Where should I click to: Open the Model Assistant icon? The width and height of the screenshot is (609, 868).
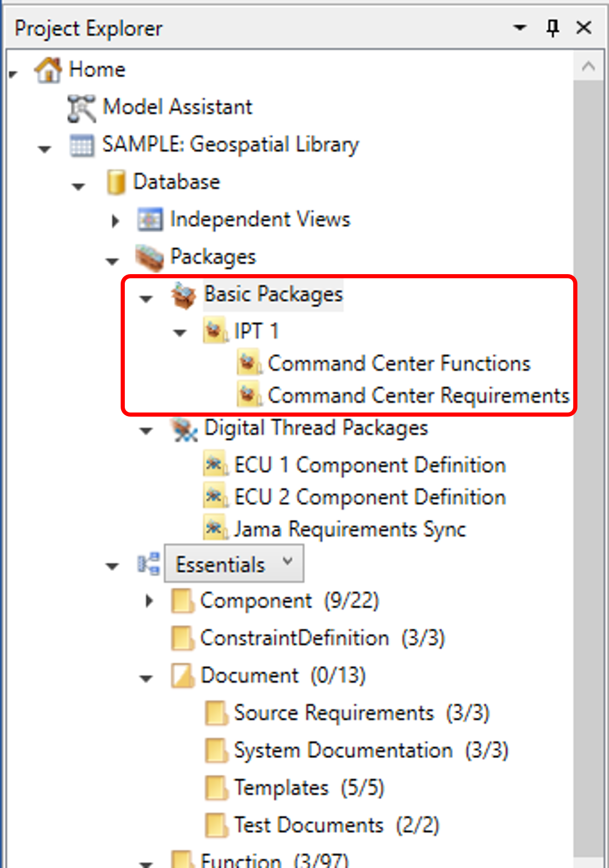pos(81,108)
